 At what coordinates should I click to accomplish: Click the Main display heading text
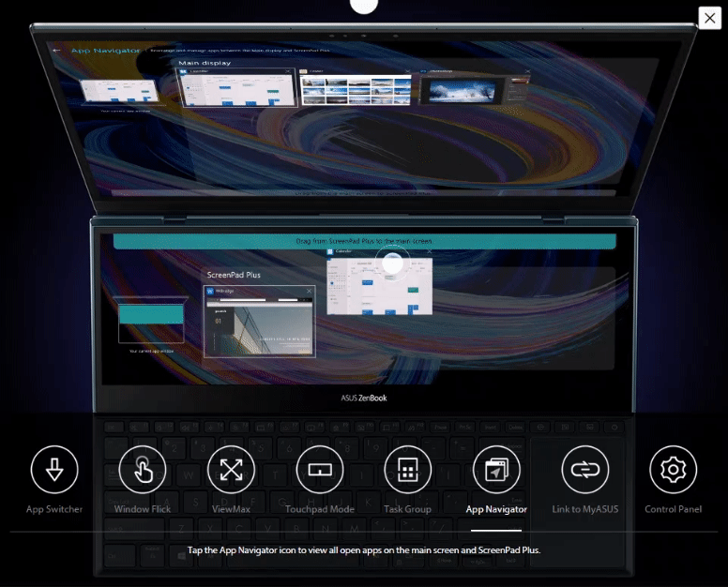205,63
